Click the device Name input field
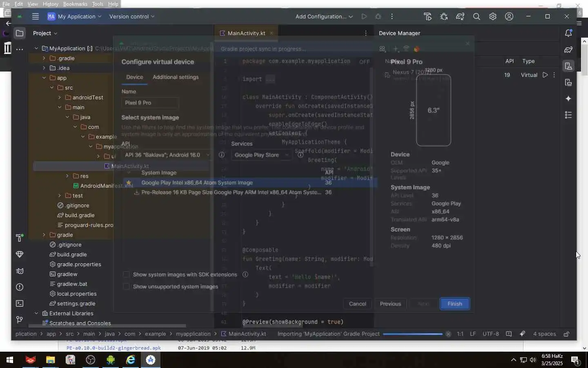The width and height of the screenshot is (588, 368). 150,103
